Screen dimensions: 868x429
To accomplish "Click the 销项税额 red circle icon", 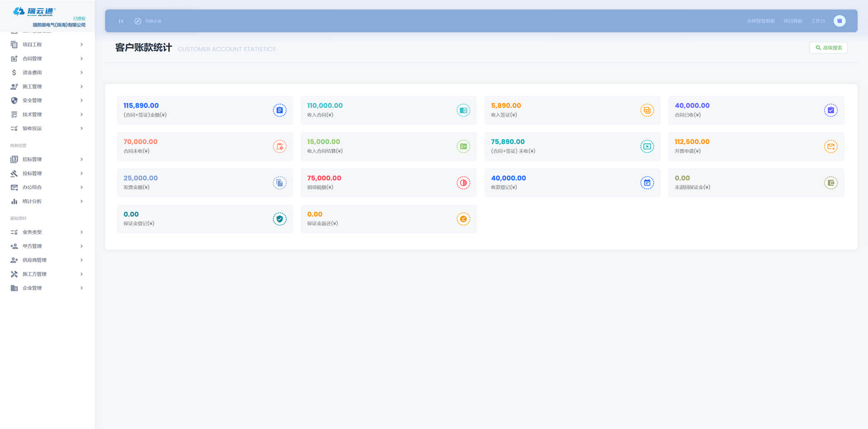I will [x=463, y=183].
